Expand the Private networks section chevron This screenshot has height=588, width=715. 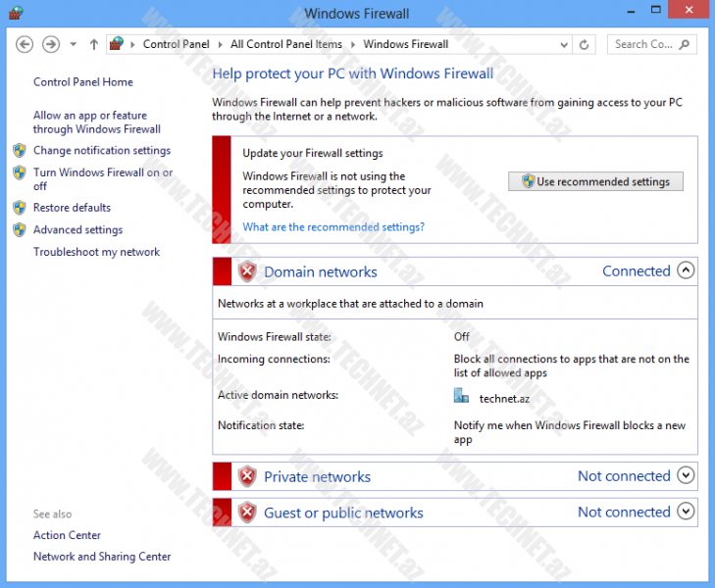point(686,475)
